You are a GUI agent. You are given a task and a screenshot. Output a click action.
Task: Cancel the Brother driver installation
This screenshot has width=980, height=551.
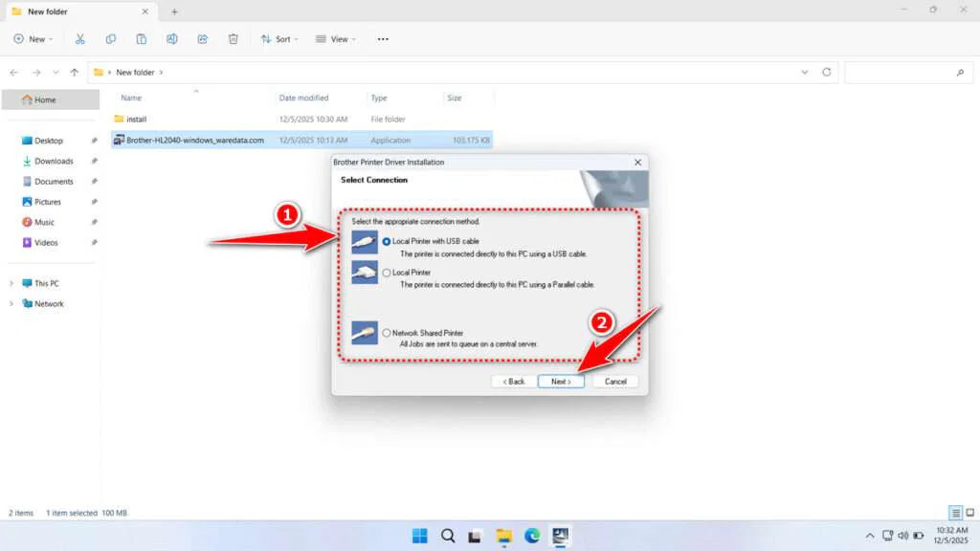coord(614,380)
